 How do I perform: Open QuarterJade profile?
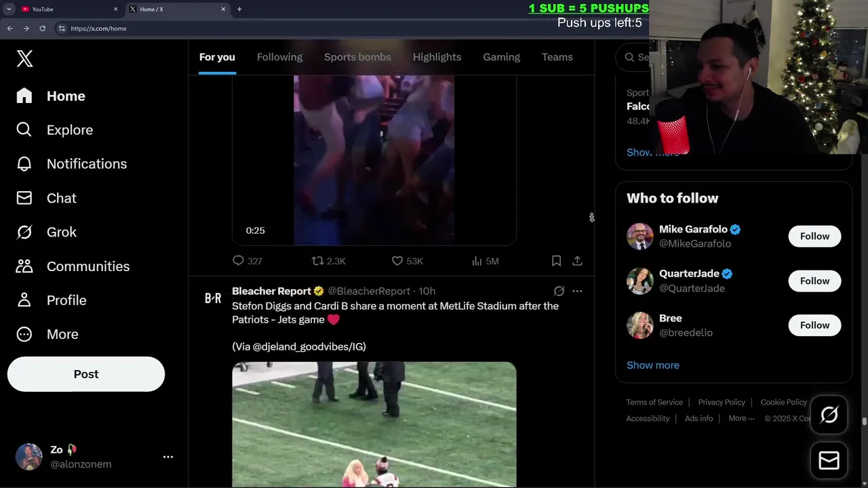coord(689,274)
